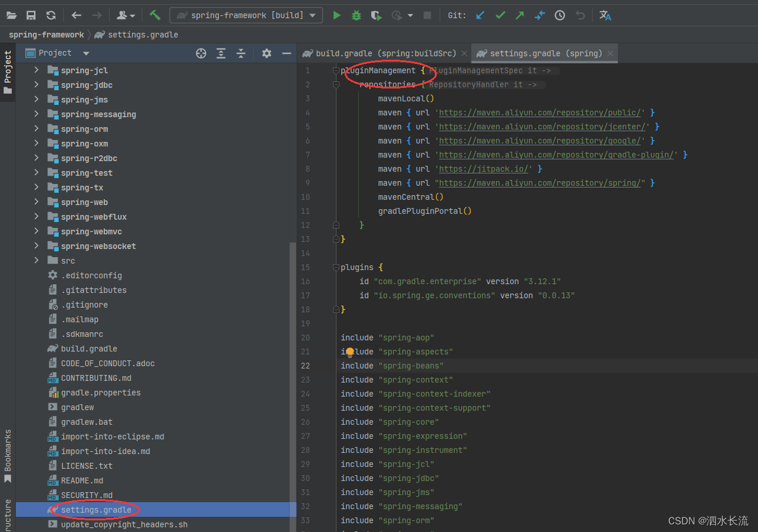
Task: Expand the spring-webmvc module node
Action: click(36, 231)
